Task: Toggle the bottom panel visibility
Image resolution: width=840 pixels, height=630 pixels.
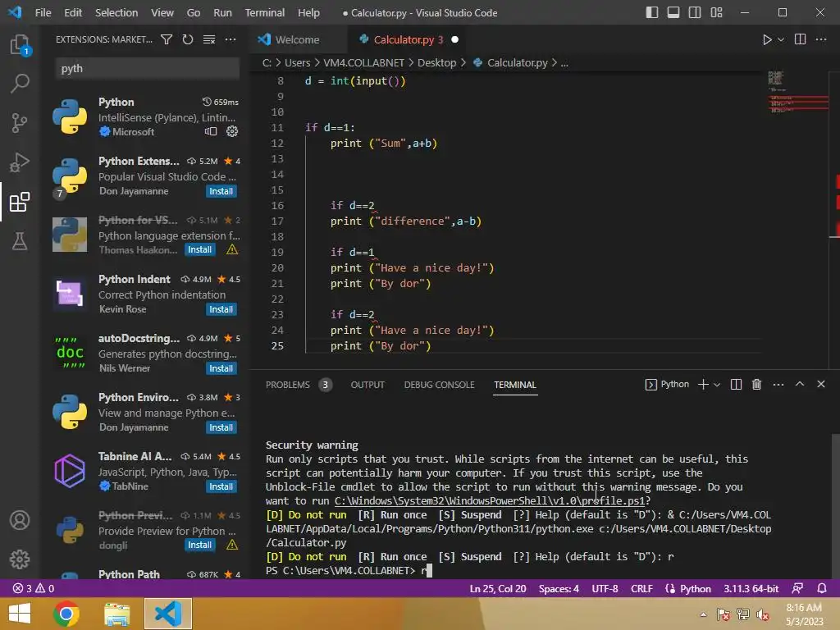Action: (x=673, y=12)
